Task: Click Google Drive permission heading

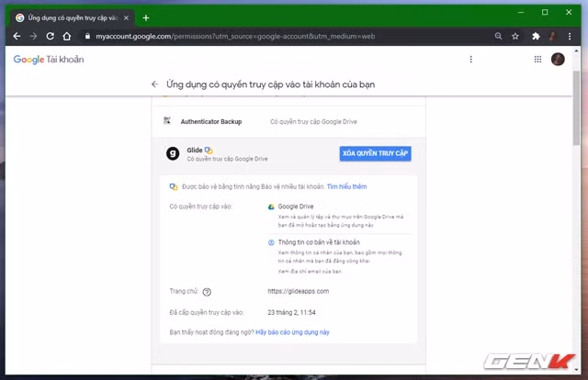Action: pos(296,207)
